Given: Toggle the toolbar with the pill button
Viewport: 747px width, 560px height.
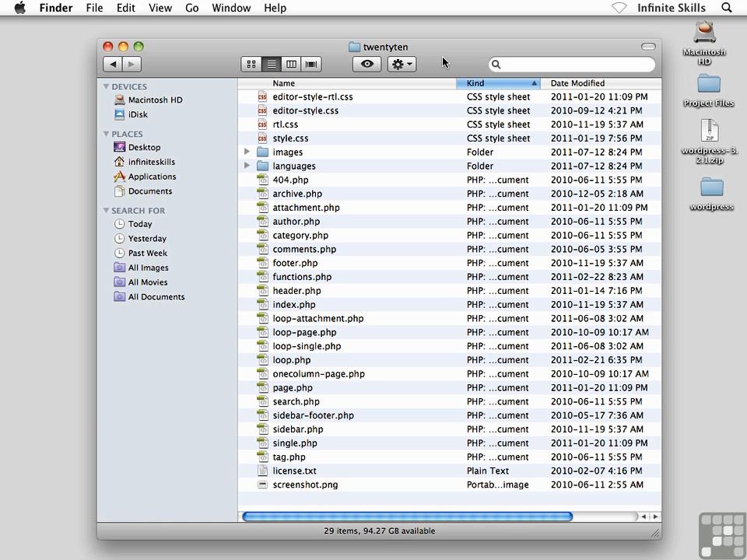Looking at the screenshot, I should 648,46.
